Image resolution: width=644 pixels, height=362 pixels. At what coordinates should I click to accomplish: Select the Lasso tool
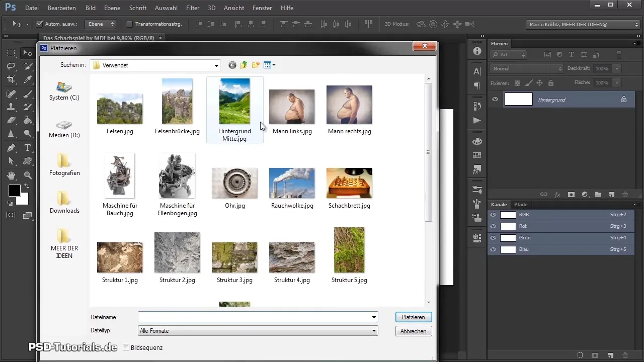[11, 66]
